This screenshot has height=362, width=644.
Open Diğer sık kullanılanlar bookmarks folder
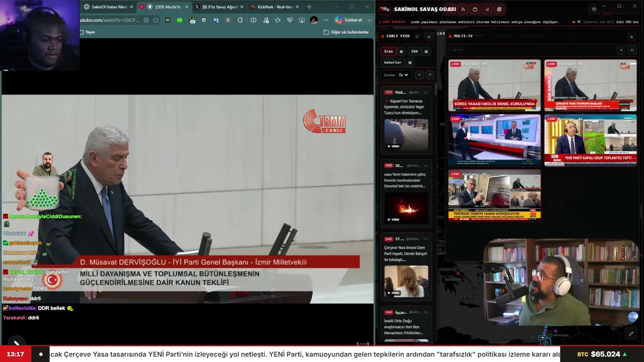pyautogui.click(x=346, y=32)
